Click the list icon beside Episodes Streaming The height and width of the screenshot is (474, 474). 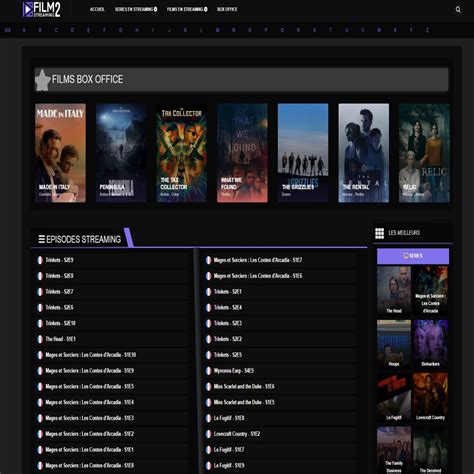(x=42, y=239)
